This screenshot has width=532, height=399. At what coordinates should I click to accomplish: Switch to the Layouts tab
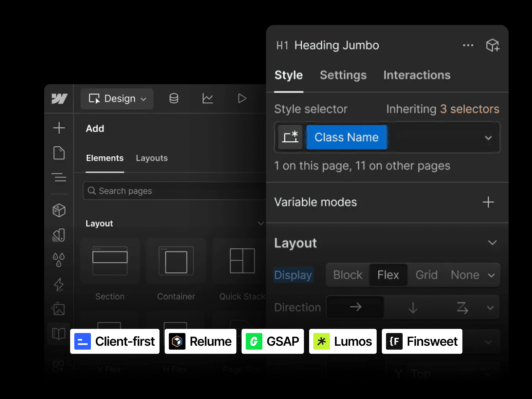152,158
